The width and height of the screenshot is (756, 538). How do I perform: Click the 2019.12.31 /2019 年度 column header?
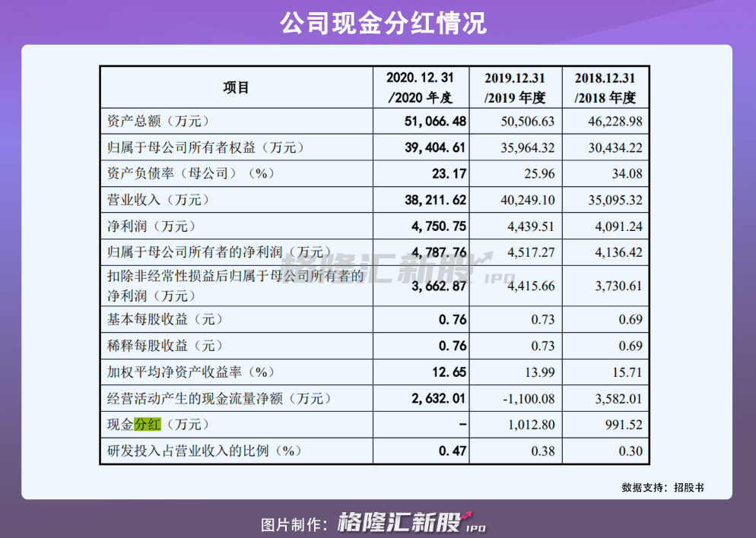pyautogui.click(x=515, y=87)
